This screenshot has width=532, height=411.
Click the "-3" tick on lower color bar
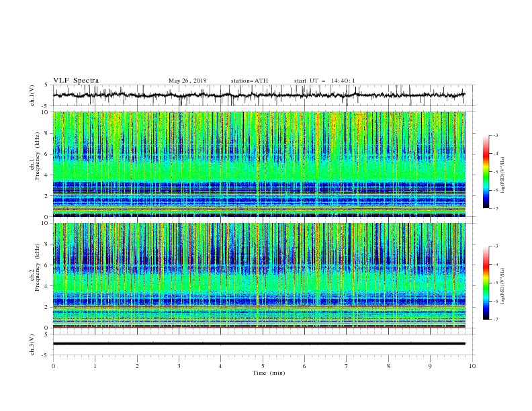click(x=496, y=246)
